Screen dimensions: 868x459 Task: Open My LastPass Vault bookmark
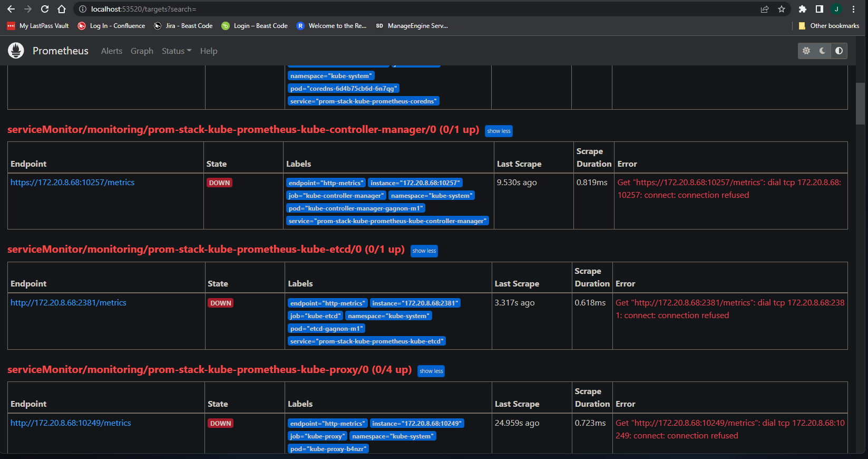38,26
